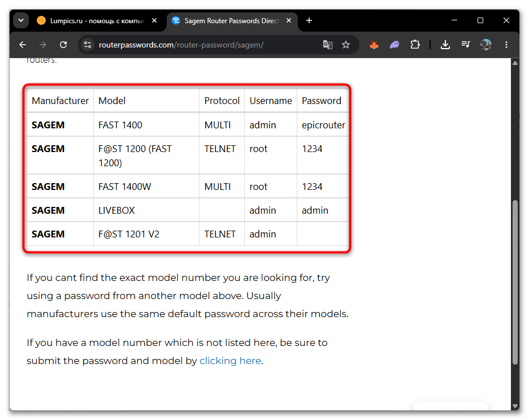529x420 pixels.
Task: Click the 'Password' column header
Action: [x=323, y=101]
